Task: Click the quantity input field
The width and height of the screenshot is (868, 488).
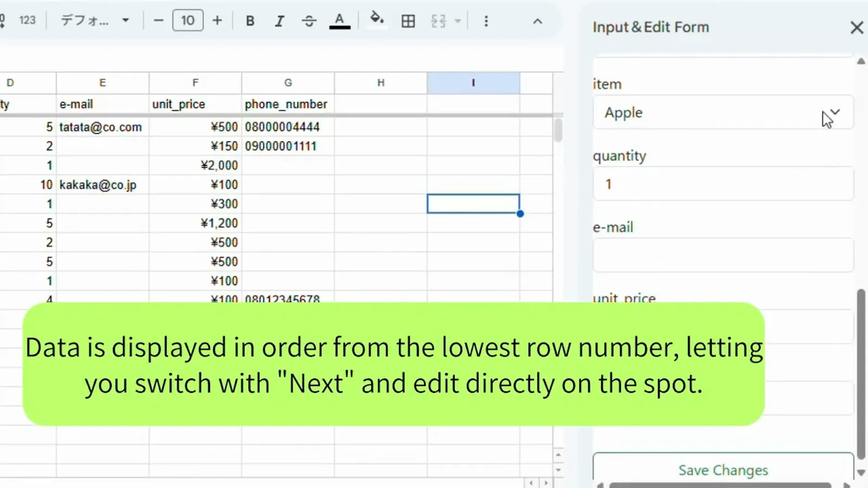Action: (723, 184)
